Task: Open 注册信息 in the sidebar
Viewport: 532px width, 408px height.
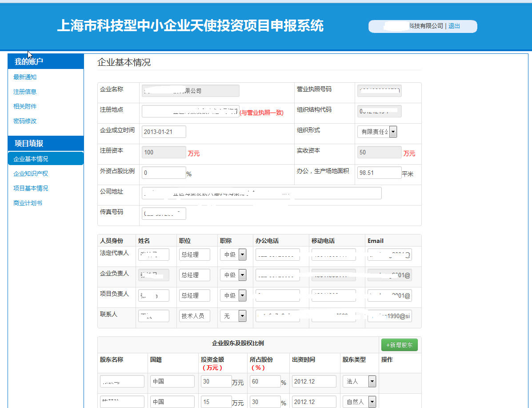Action: 25,92
